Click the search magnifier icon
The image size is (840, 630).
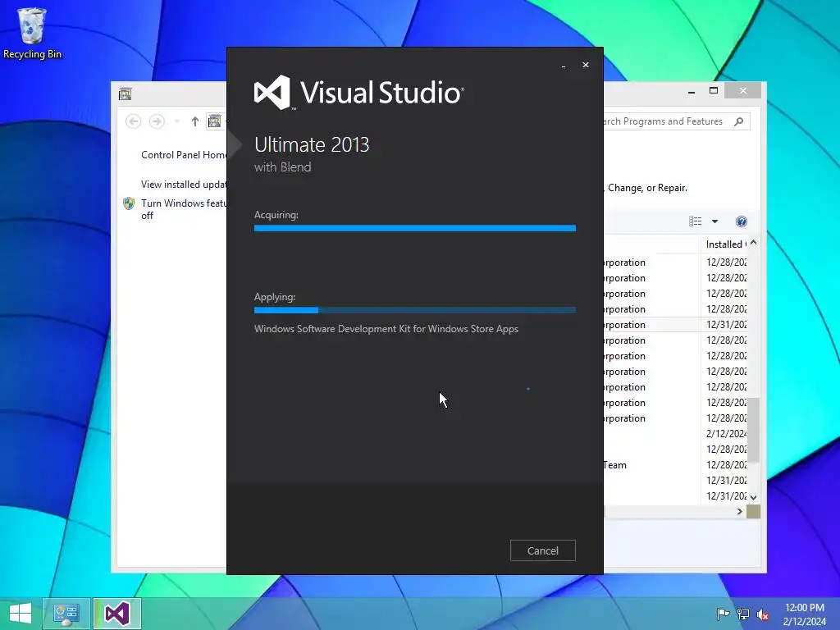pos(739,121)
